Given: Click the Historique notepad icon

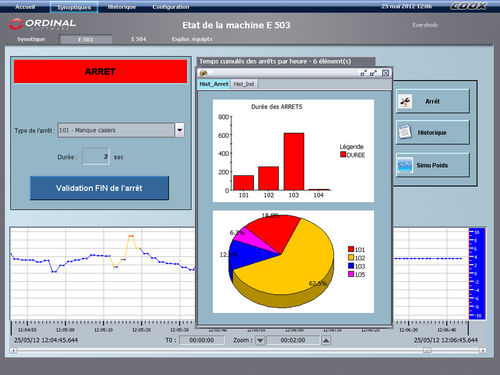Looking at the screenshot, I should click(405, 132).
